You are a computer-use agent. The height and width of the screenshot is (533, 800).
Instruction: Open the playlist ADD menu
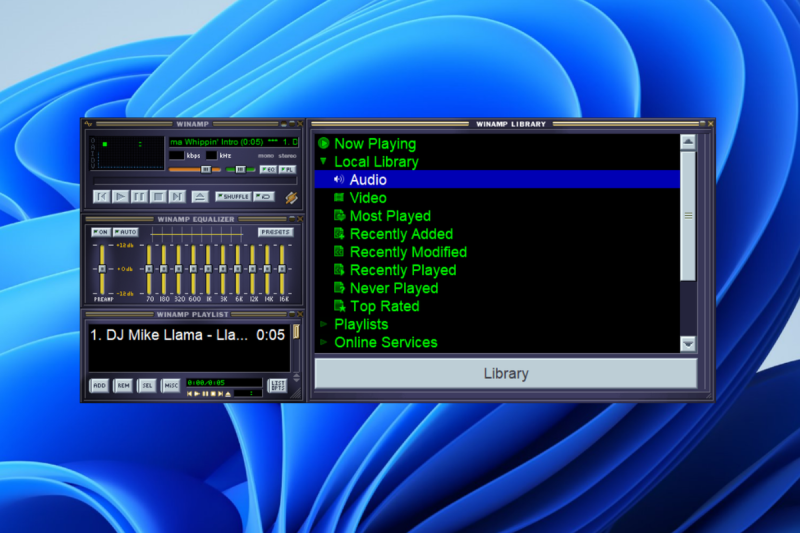(x=99, y=386)
